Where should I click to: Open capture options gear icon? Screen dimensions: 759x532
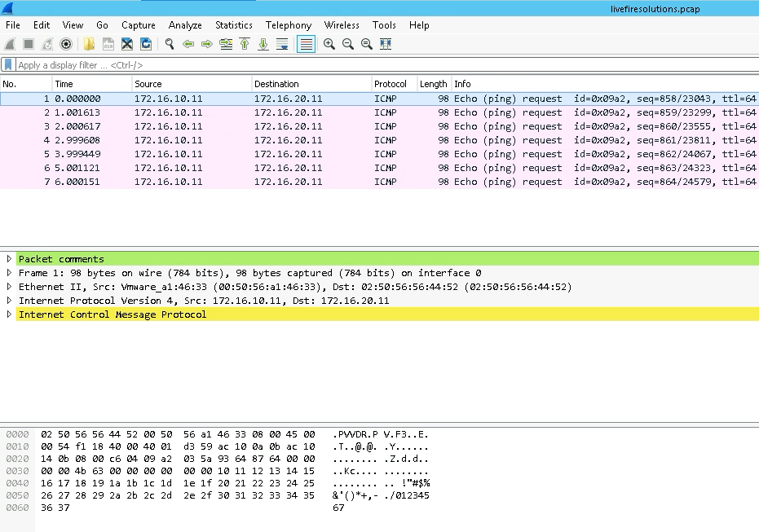[x=66, y=45]
